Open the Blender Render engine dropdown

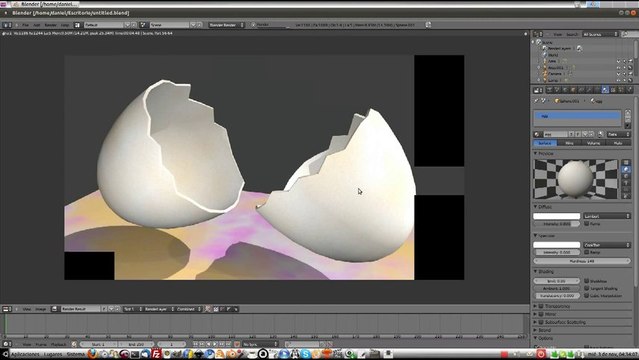pos(226,25)
